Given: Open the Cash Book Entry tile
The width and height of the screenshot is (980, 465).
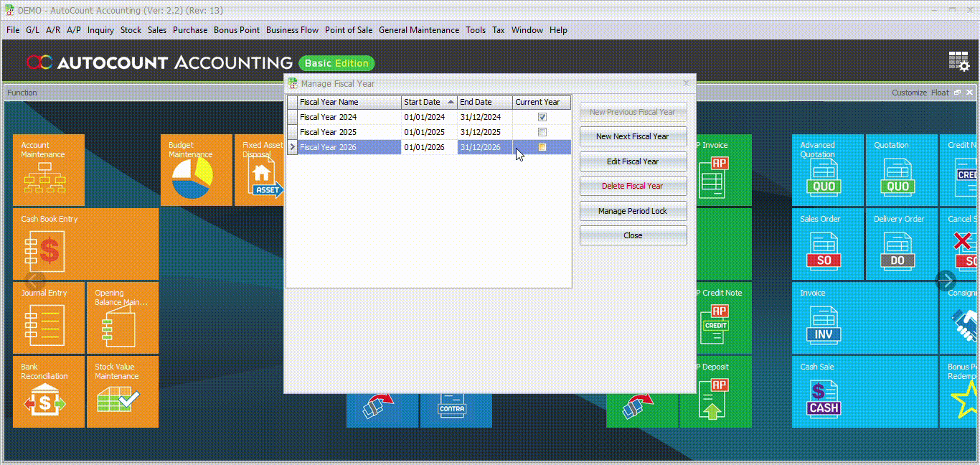Looking at the screenshot, I should (85, 244).
